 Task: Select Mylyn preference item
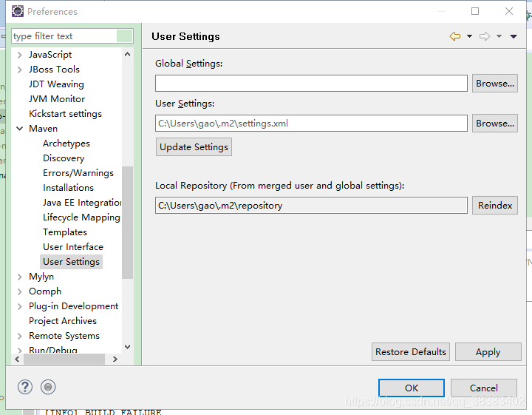pos(41,277)
